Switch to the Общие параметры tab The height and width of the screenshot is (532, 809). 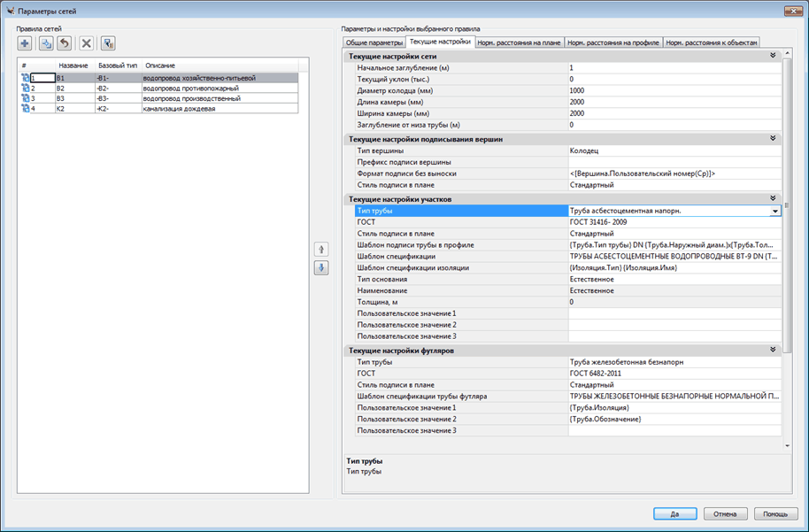click(x=374, y=42)
